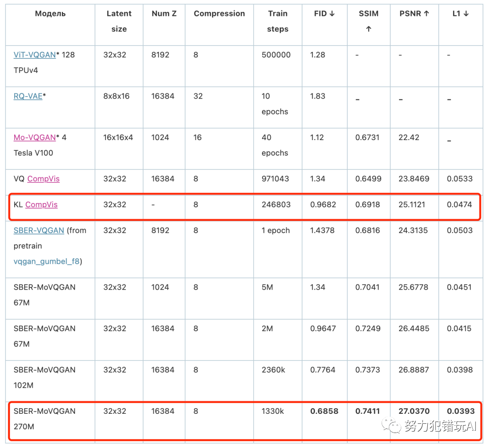Select FID value 0.7764
The width and height of the screenshot is (493, 448).
pos(323,370)
